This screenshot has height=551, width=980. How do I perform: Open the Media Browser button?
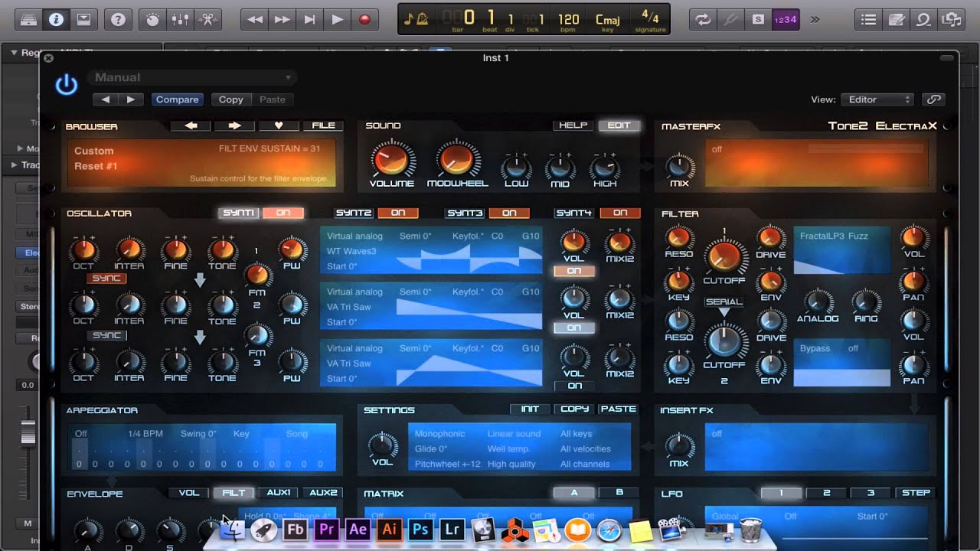(952, 19)
